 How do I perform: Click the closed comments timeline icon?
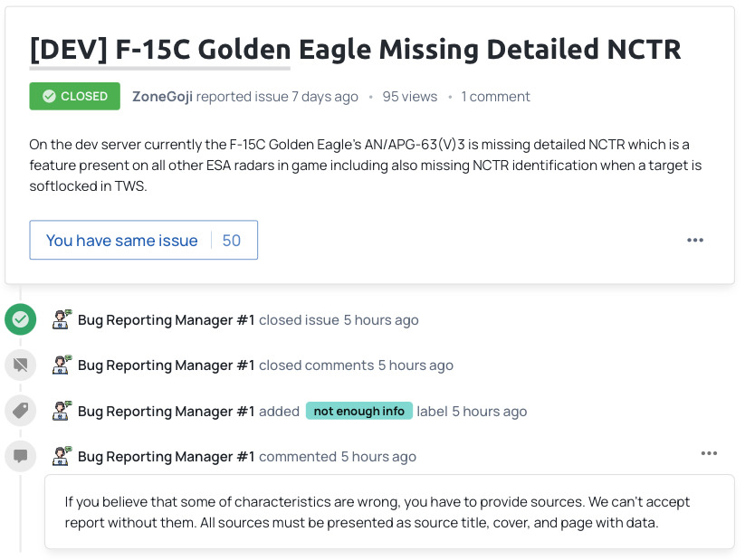[20, 365]
